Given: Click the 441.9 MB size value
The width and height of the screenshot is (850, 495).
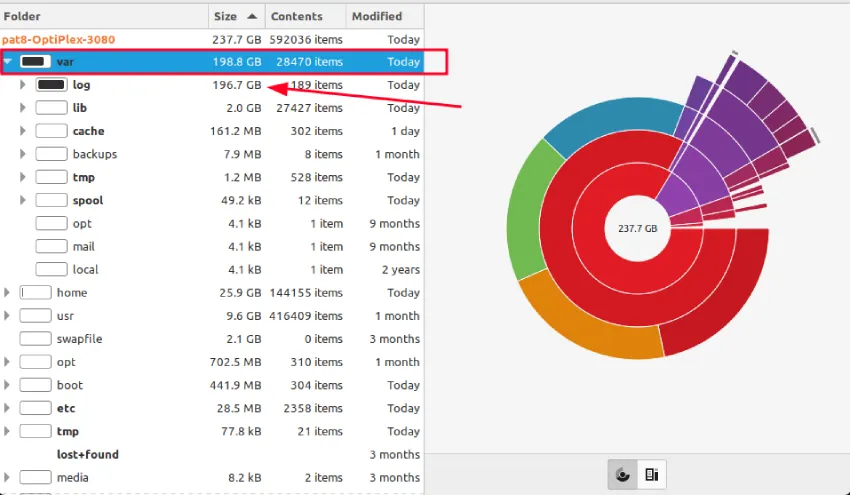Looking at the screenshot, I should point(236,385).
